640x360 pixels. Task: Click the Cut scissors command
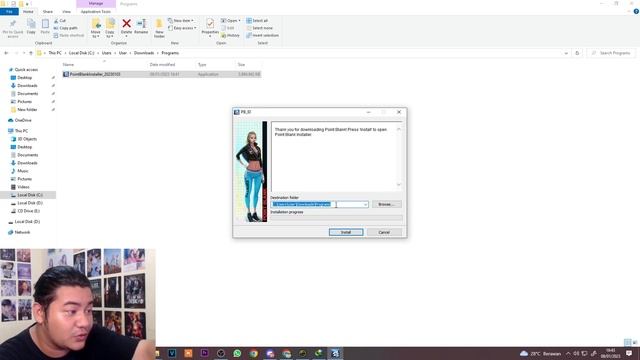60,20
